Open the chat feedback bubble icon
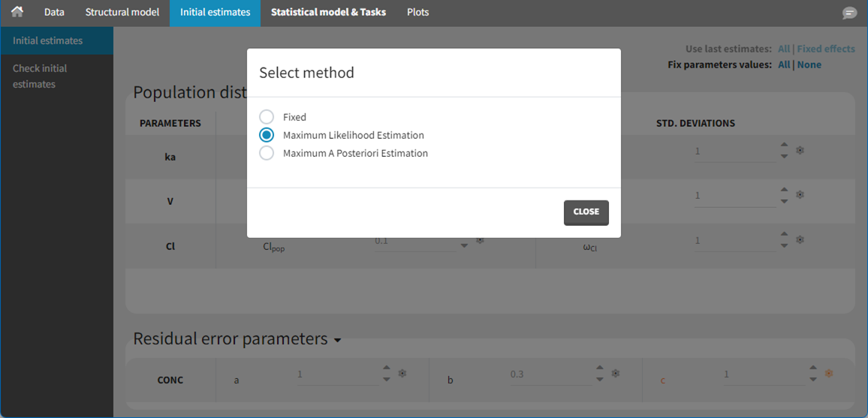The image size is (868, 418). pyautogui.click(x=849, y=14)
